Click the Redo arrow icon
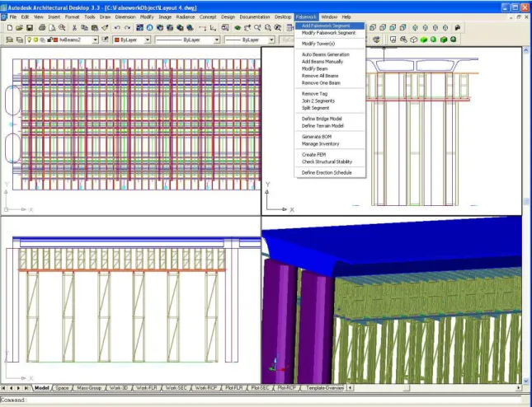This screenshot has width=532, height=407. [127, 28]
